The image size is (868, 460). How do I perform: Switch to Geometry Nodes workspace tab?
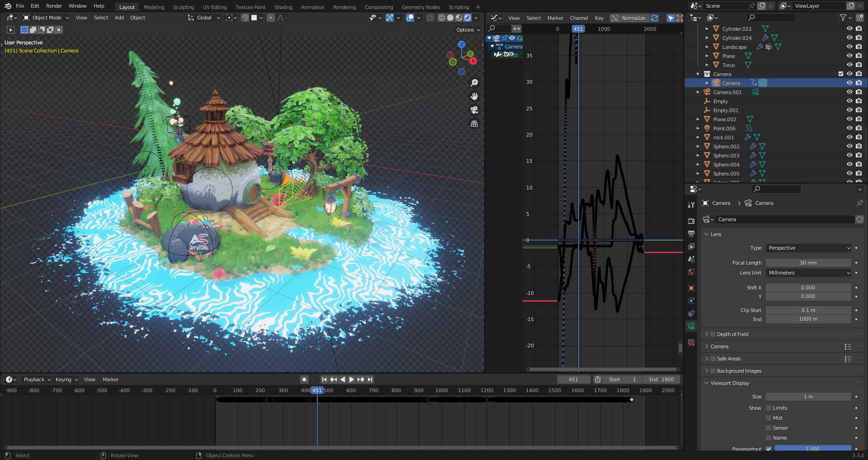click(420, 7)
